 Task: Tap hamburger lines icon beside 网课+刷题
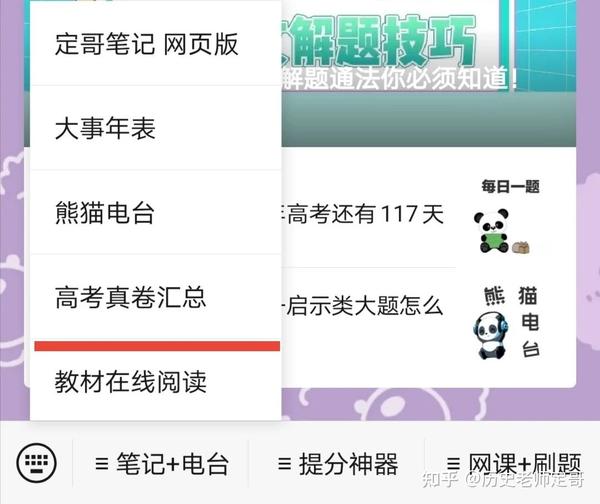(x=454, y=464)
